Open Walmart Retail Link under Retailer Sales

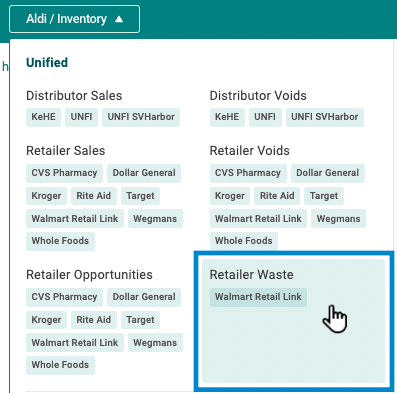pos(75,219)
